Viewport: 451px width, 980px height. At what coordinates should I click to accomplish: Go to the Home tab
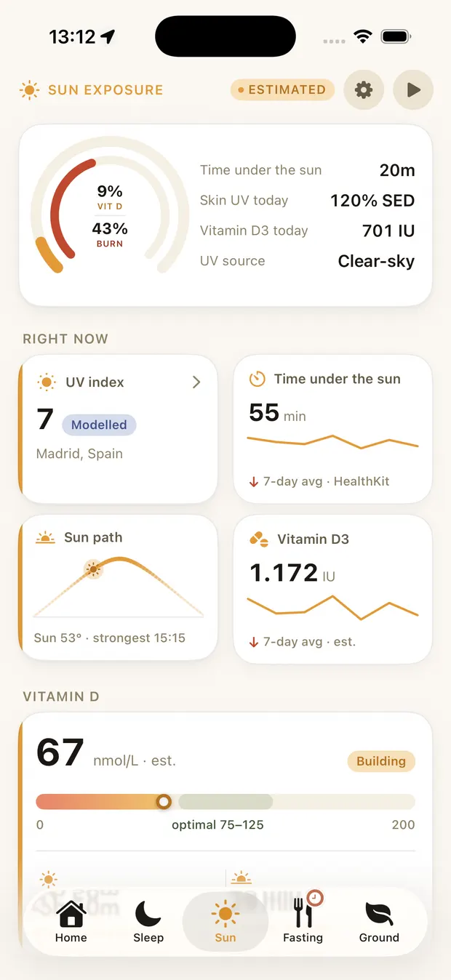71,923
